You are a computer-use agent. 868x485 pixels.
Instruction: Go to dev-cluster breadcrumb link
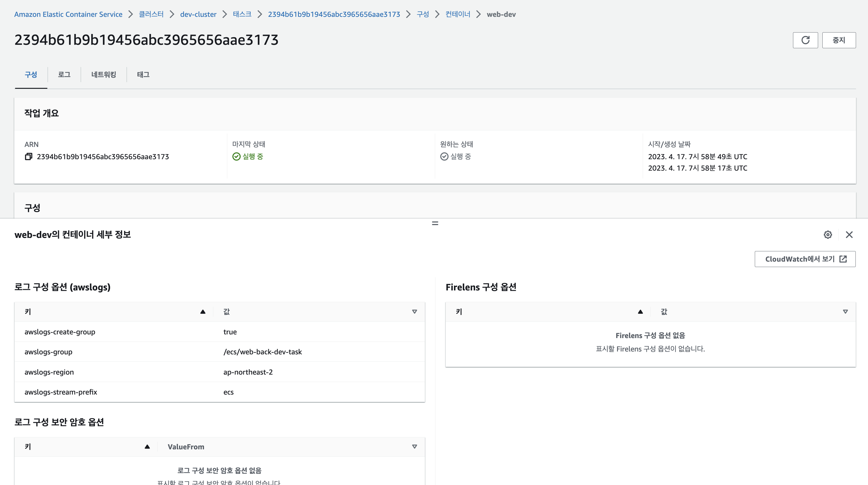[x=198, y=14]
